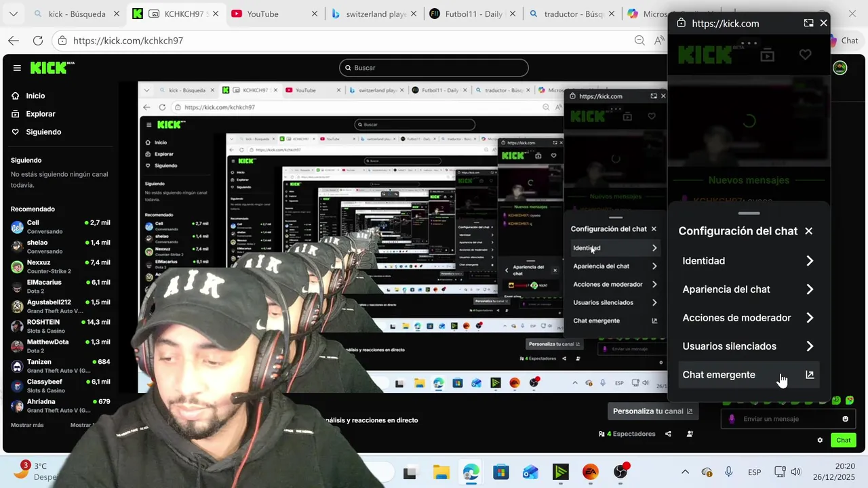Viewport: 868px width, 488px height.
Task: Go to Explorar in sidebar
Action: (x=34, y=114)
